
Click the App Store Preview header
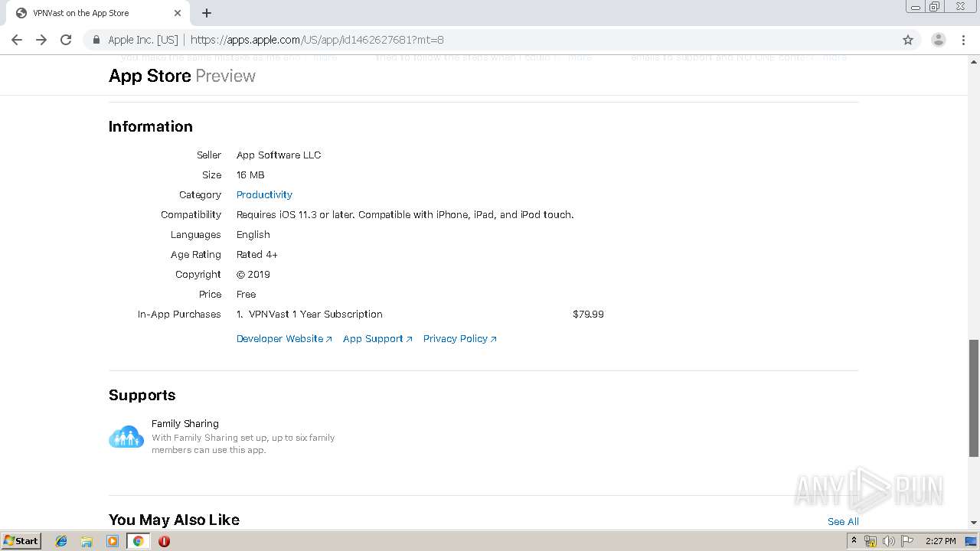(x=182, y=76)
